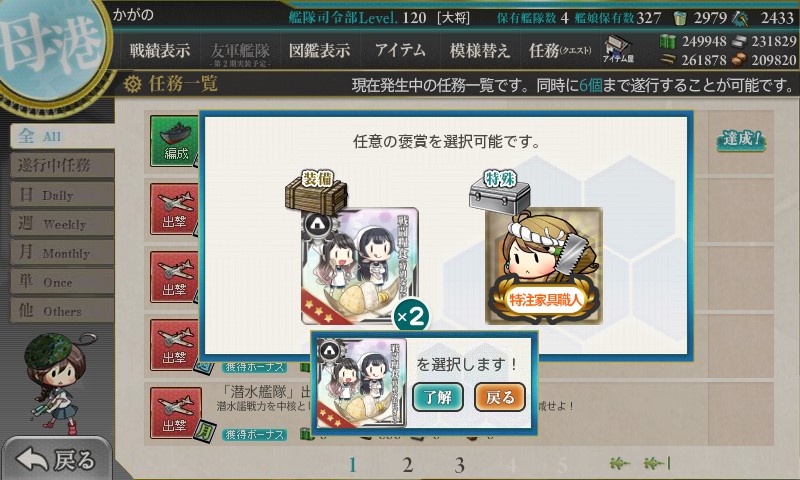
Task: Open the アイテム屋 shop icon
Action: point(618,49)
